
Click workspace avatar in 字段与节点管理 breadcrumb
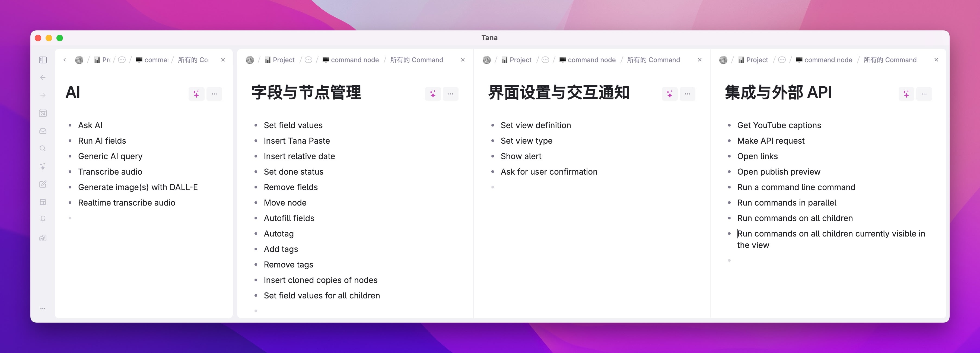(250, 60)
